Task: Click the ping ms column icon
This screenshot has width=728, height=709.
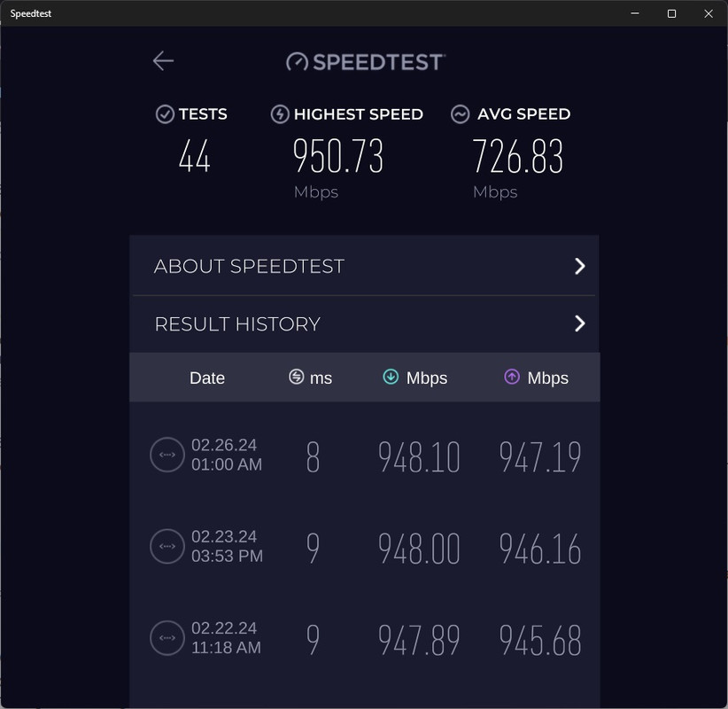Action: click(x=296, y=377)
